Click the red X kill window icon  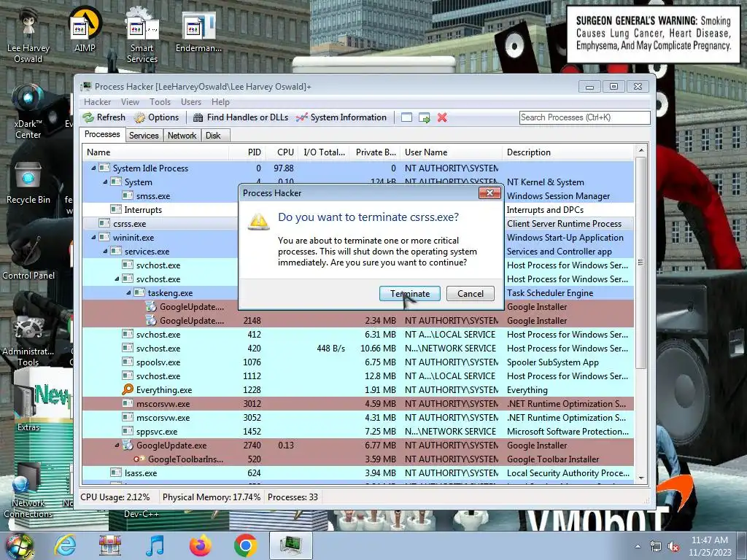(x=442, y=117)
